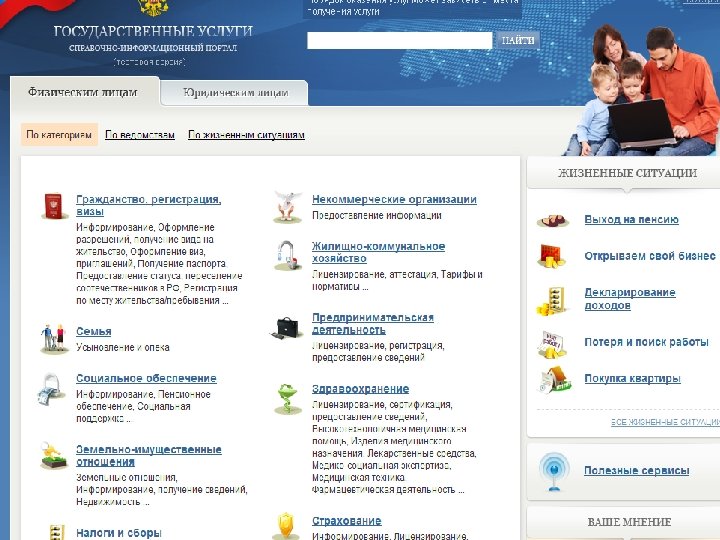Click the ВАШЕ МНЕНИЕ panel header

coord(629,522)
